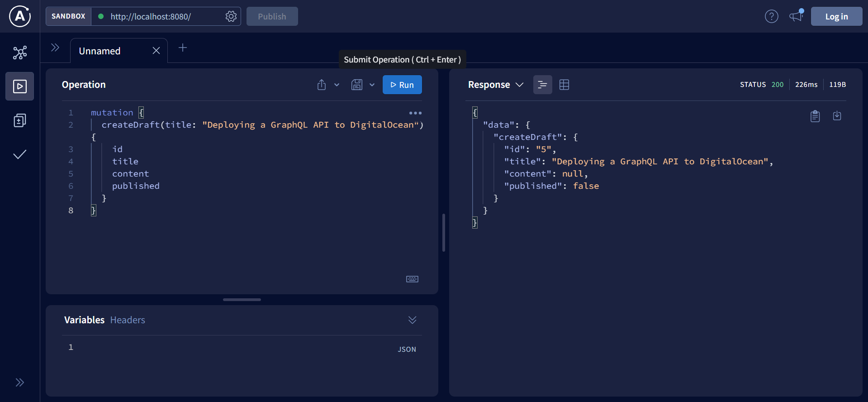
Task: Click the disabled Publish button
Action: coord(272,16)
